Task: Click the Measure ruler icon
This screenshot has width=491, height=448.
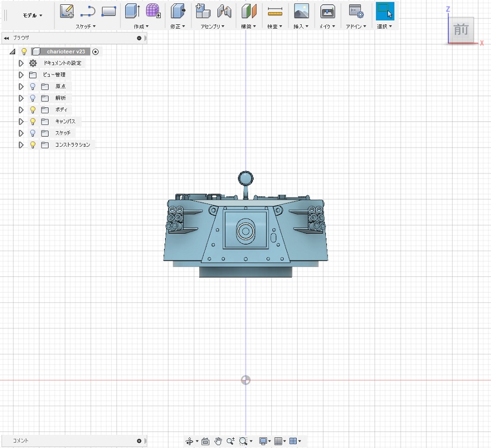Action: (275, 11)
